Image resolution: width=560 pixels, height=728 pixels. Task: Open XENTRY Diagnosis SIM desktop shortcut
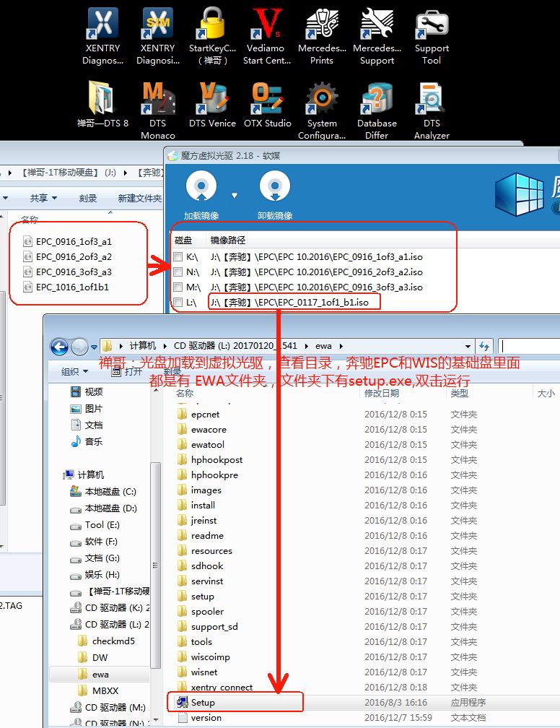tap(158, 36)
